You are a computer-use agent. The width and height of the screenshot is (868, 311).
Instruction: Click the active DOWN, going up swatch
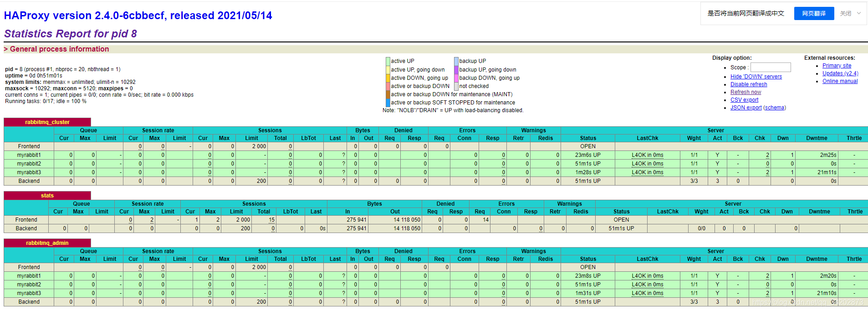coord(388,78)
